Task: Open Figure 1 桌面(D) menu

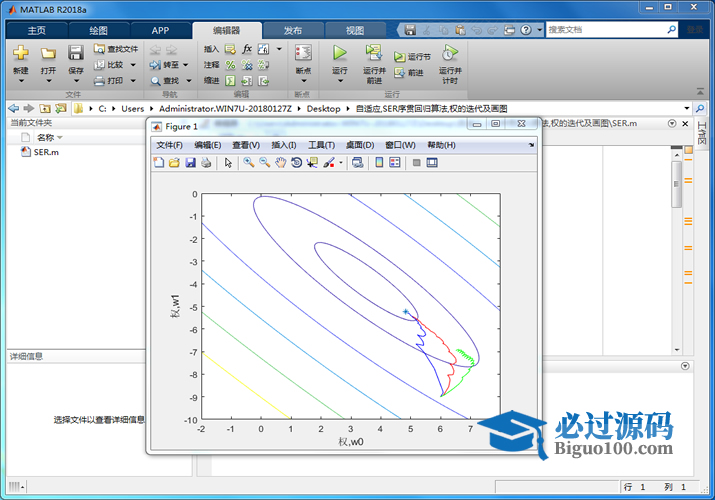Action: [360, 145]
